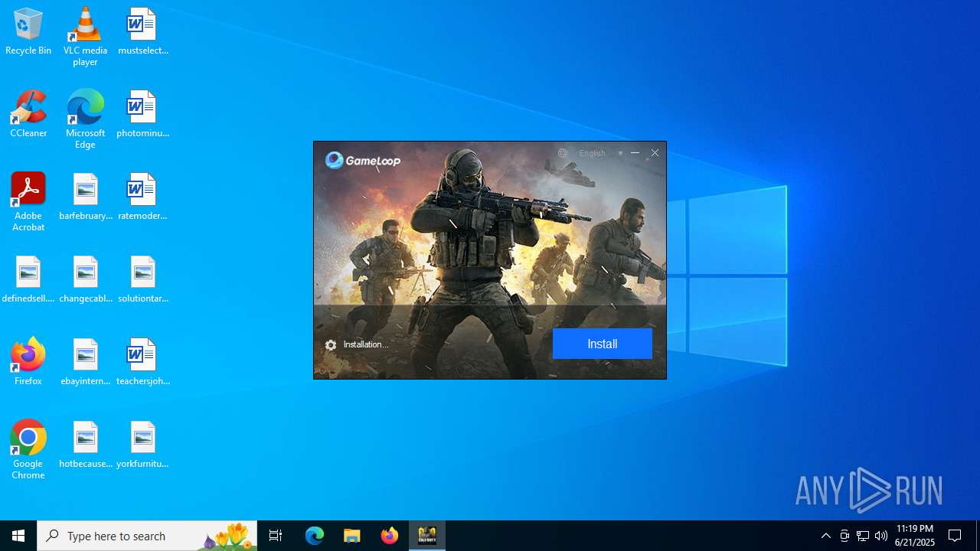
Task: Click the blue Install button
Action: point(602,344)
